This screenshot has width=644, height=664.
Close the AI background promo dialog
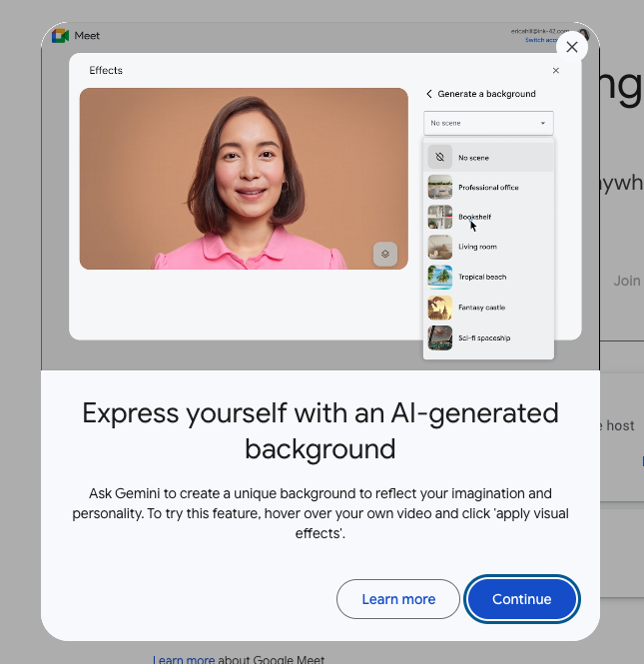(571, 47)
